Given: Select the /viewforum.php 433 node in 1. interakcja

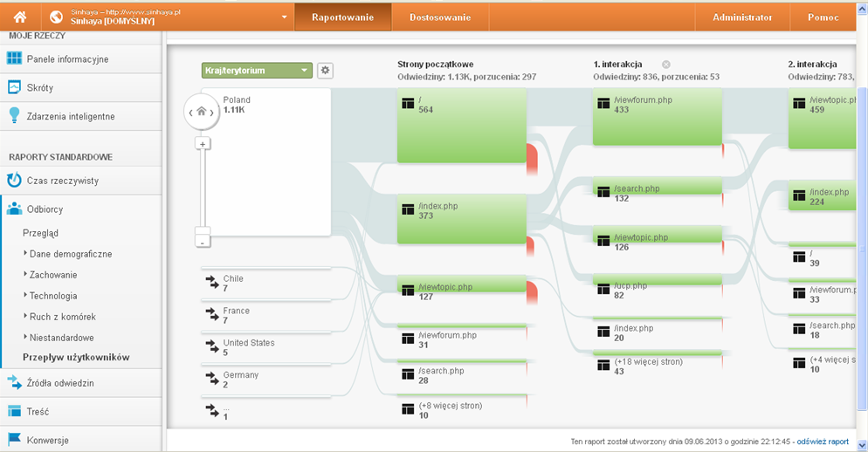Looking at the screenshot, I should [657, 116].
